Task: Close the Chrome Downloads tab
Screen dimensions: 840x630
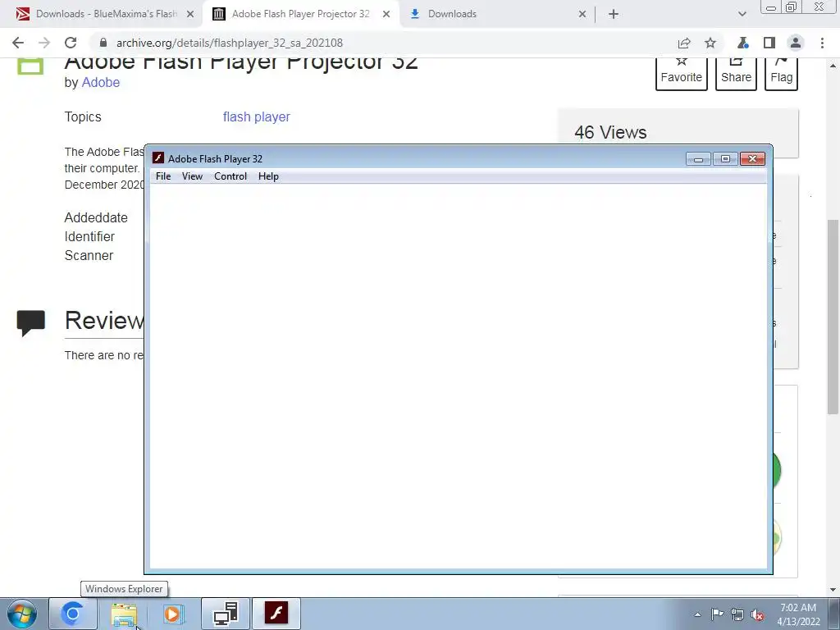Action: pos(582,15)
